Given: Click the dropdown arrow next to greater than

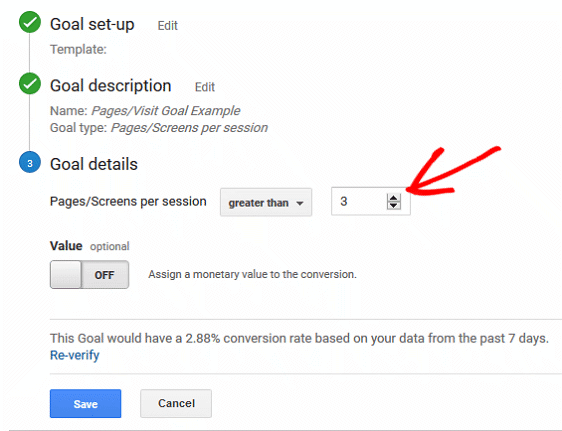Looking at the screenshot, I should coord(300,203).
